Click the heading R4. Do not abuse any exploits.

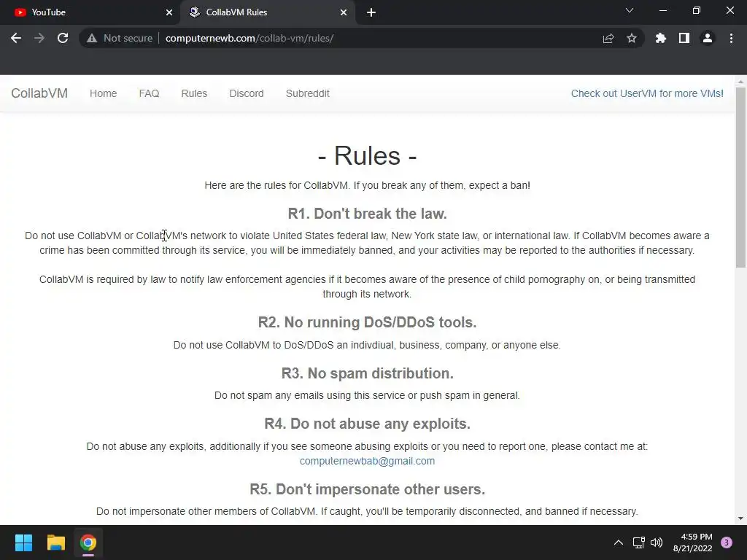point(368,424)
